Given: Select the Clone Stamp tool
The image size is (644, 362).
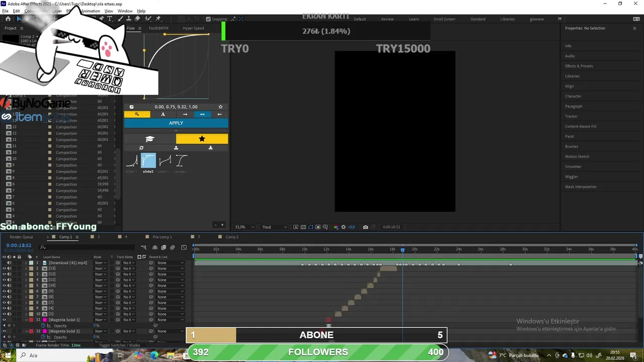Looking at the screenshot, I should (129, 19).
